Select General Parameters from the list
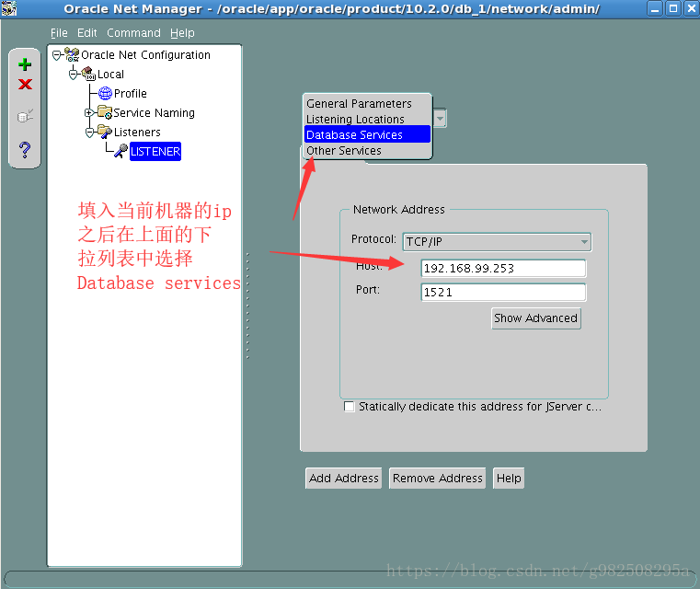The width and height of the screenshot is (700, 589). click(x=367, y=103)
